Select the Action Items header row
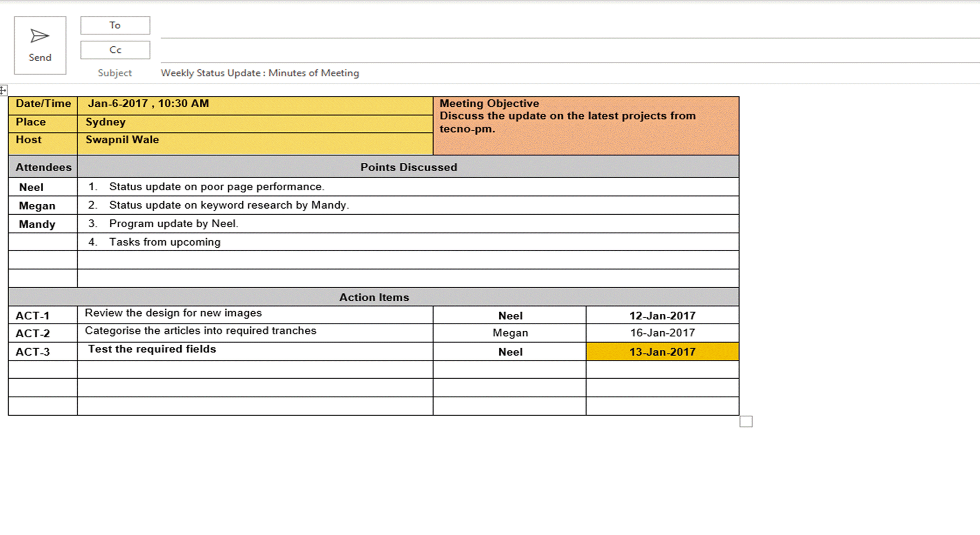This screenshot has width=980, height=535. tap(374, 297)
